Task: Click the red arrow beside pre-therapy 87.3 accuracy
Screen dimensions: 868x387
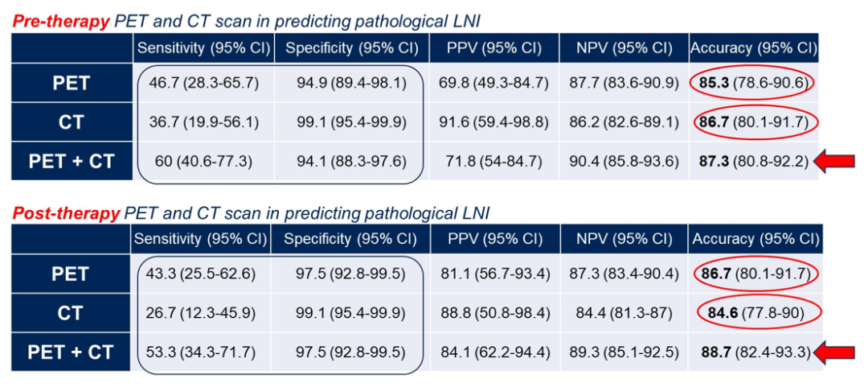Action: (836, 162)
